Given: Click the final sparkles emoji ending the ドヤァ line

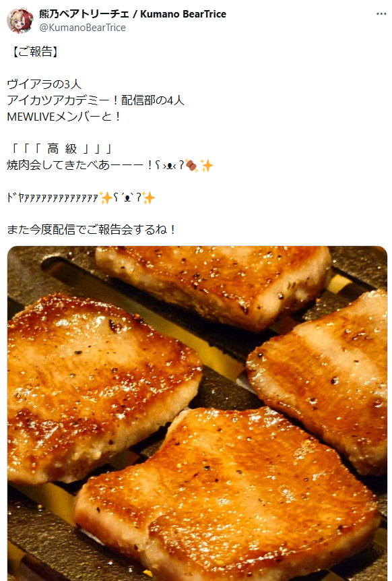Looking at the screenshot, I should tap(148, 197).
